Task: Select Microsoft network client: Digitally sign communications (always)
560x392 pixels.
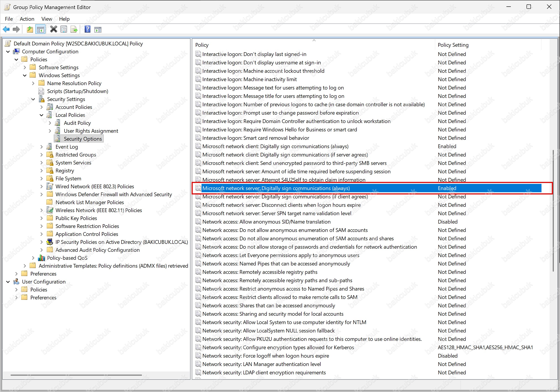Action: [368, 146]
